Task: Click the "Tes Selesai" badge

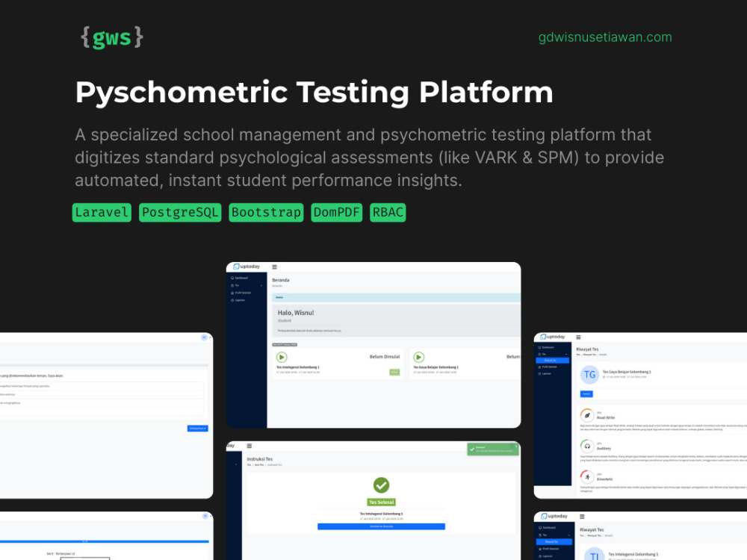Action: click(x=381, y=503)
